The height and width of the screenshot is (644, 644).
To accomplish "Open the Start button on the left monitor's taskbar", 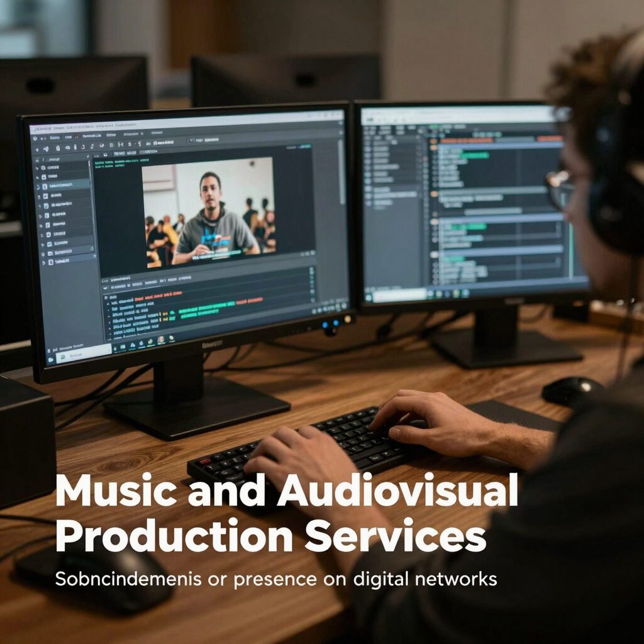I will (x=50, y=360).
